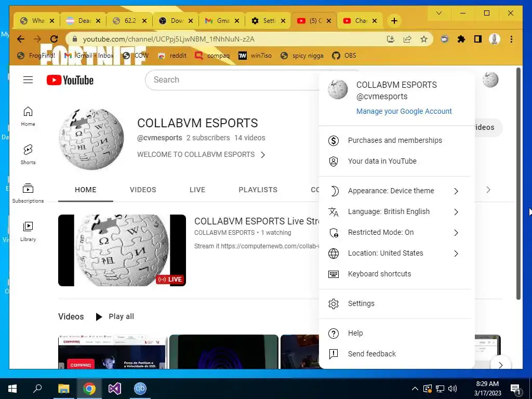Open the notification center icon
The image size is (532, 399).
pyautogui.click(x=515, y=389)
